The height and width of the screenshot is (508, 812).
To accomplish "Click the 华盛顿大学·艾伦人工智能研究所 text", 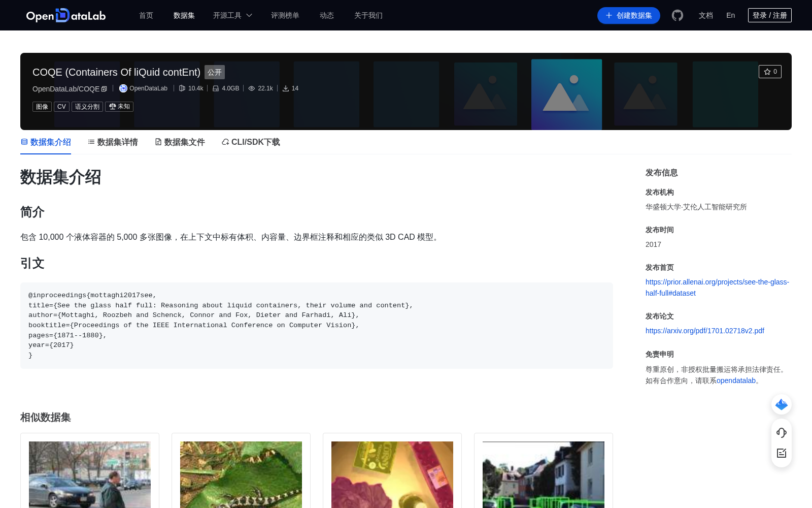I will click(x=696, y=207).
